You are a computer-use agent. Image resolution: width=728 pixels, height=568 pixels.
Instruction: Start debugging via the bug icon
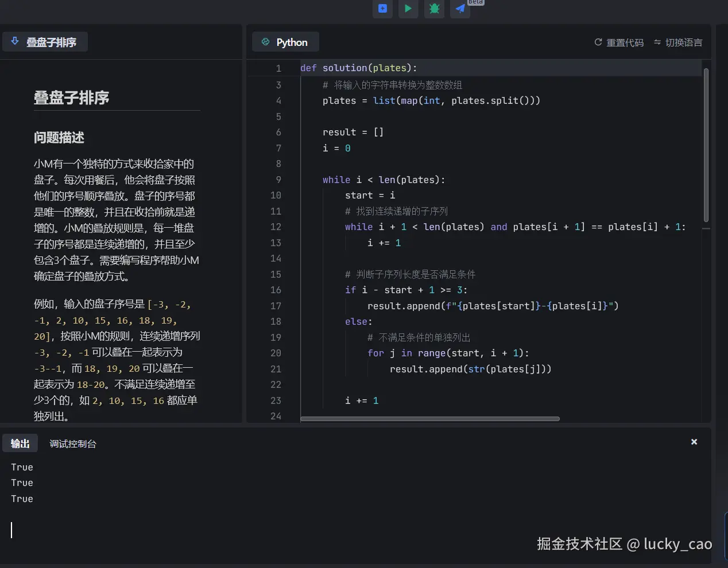click(434, 9)
